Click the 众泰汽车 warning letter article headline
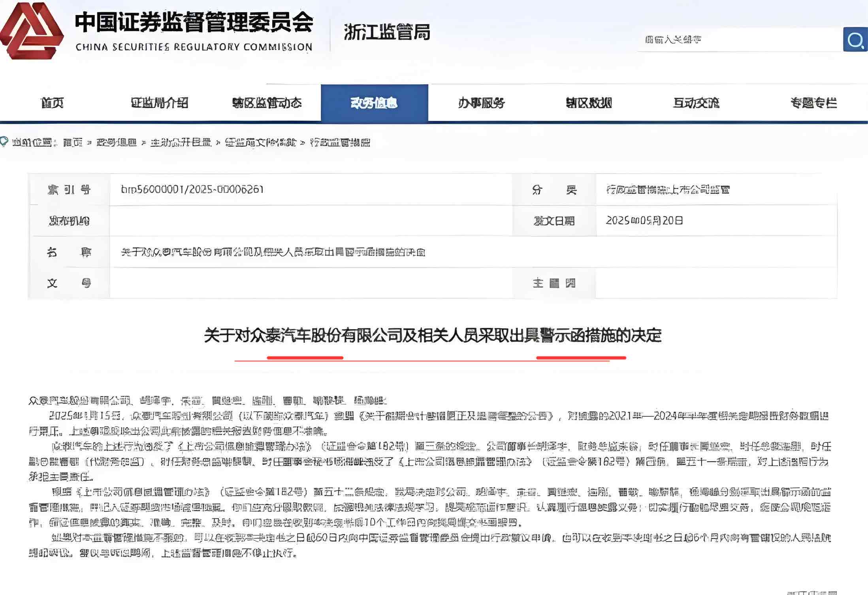 (433, 336)
